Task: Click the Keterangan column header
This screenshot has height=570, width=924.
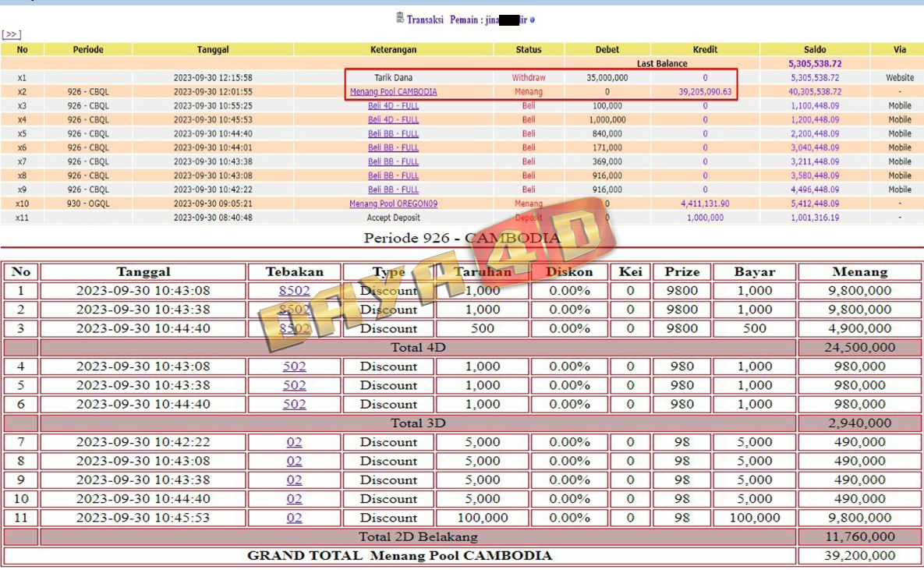Action: click(393, 49)
